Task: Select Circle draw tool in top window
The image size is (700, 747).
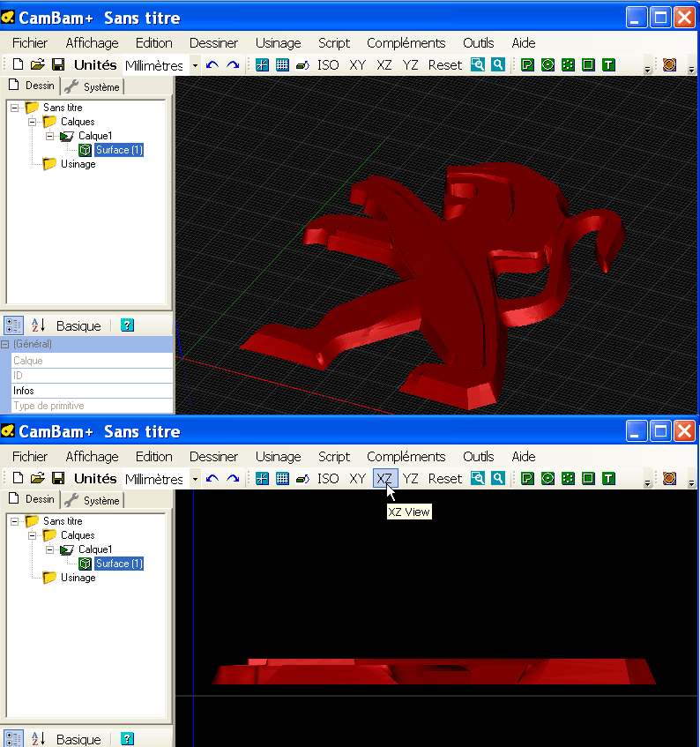Action: (x=547, y=64)
